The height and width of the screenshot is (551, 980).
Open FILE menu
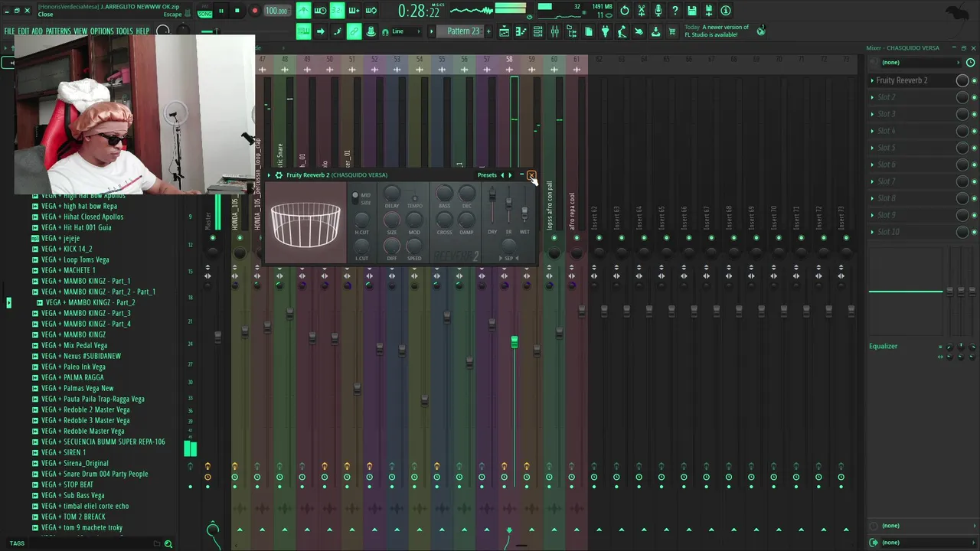[x=9, y=31]
